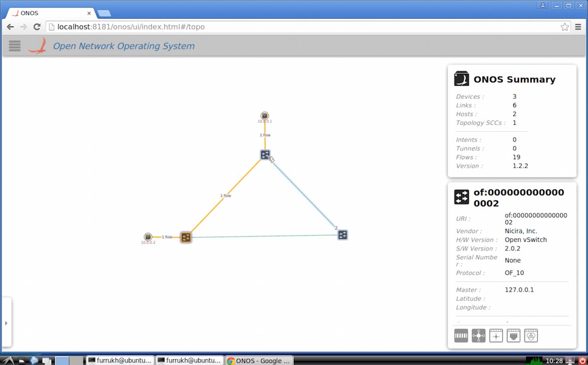Click the taskbar clock showing 10:28
The height and width of the screenshot is (365, 588).
tap(554, 361)
